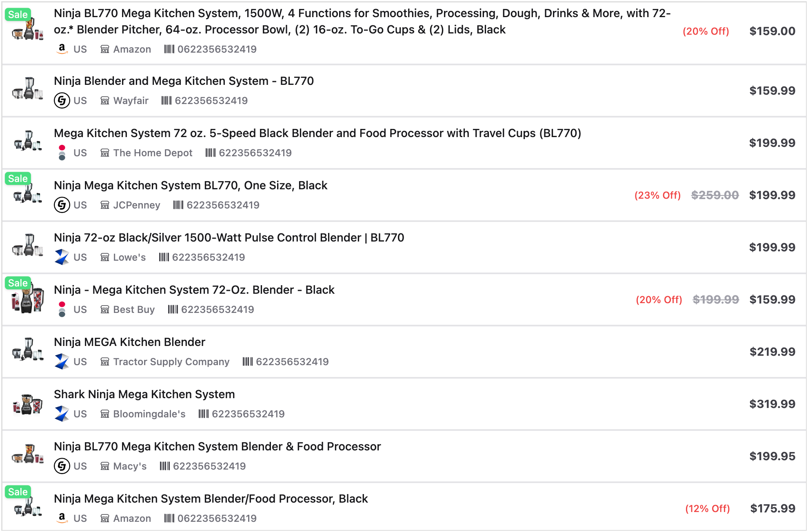Screen dimensions: 808x532
Task: Click the (12% Off) discount label
Action: (x=707, y=508)
